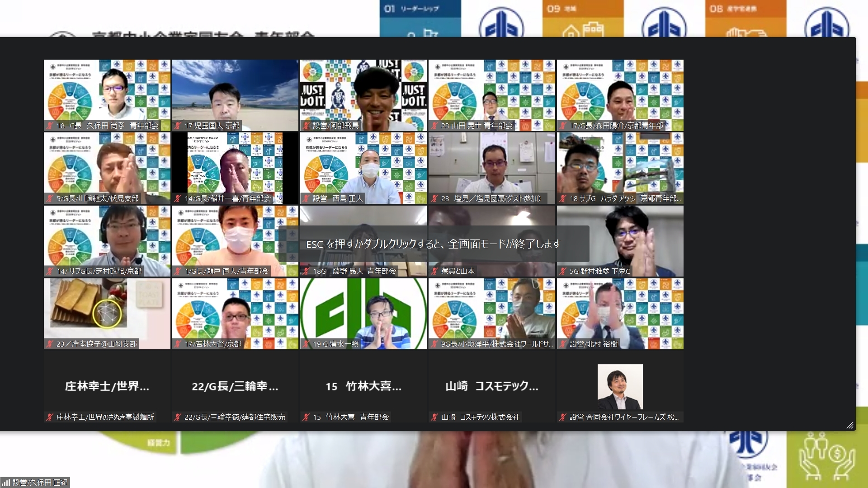Click 蔵貫と山本 name label

[x=458, y=271]
